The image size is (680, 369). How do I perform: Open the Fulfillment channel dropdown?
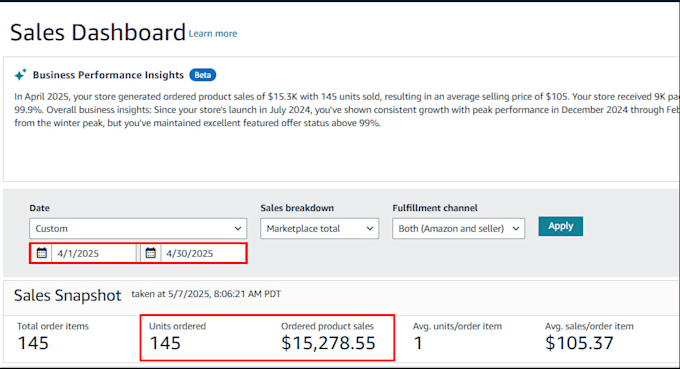click(x=458, y=229)
